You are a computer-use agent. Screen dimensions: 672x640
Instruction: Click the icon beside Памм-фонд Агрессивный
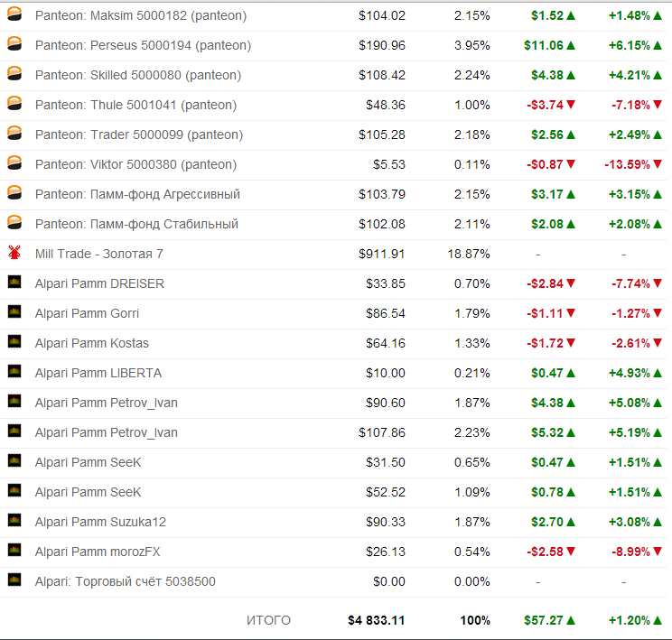click(14, 193)
